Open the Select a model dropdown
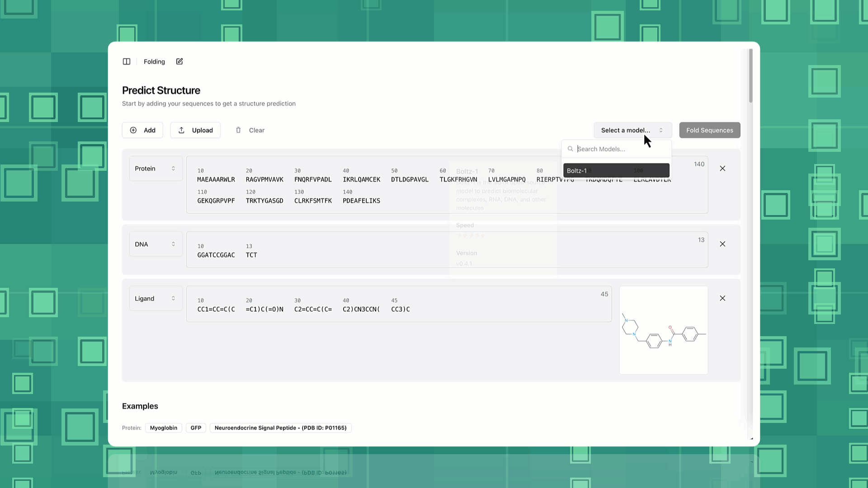868x488 pixels. [x=632, y=130]
